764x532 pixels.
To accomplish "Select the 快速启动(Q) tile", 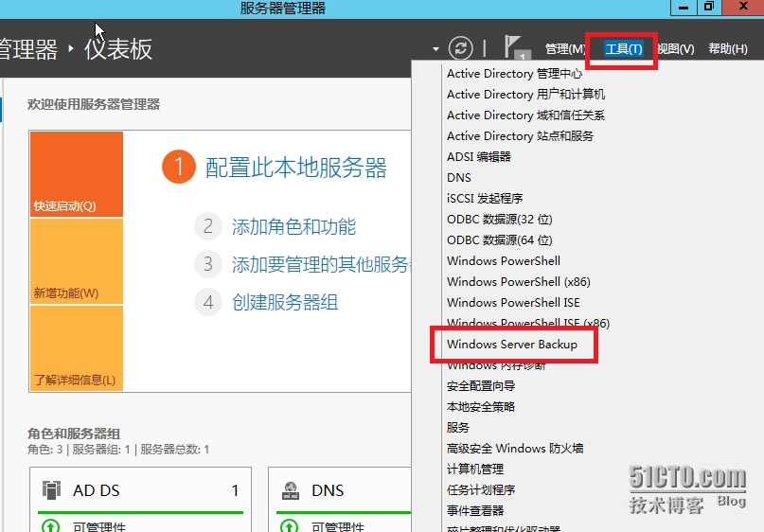I will point(77,174).
